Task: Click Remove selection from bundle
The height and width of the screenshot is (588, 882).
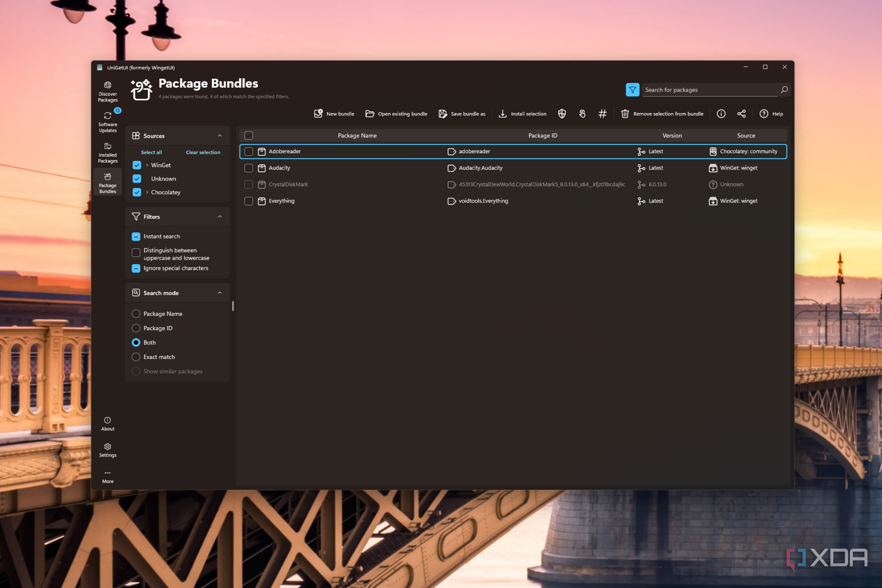Action: pos(662,114)
